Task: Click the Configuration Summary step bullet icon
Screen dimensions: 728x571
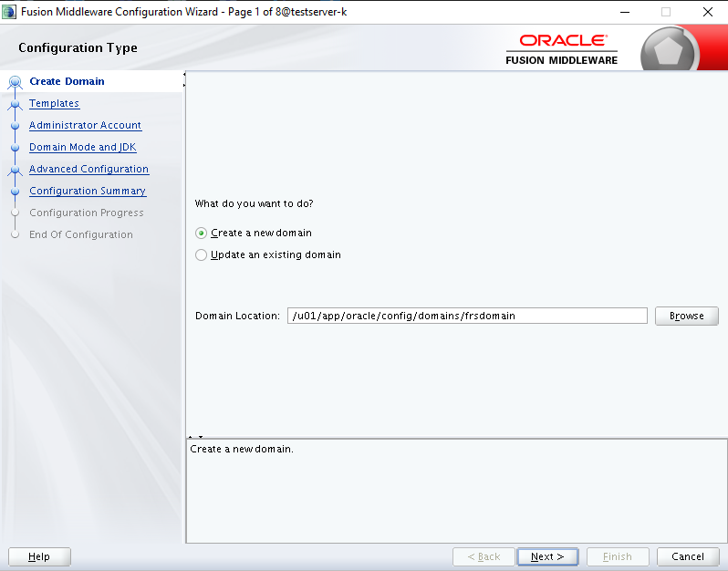Action: [15, 191]
